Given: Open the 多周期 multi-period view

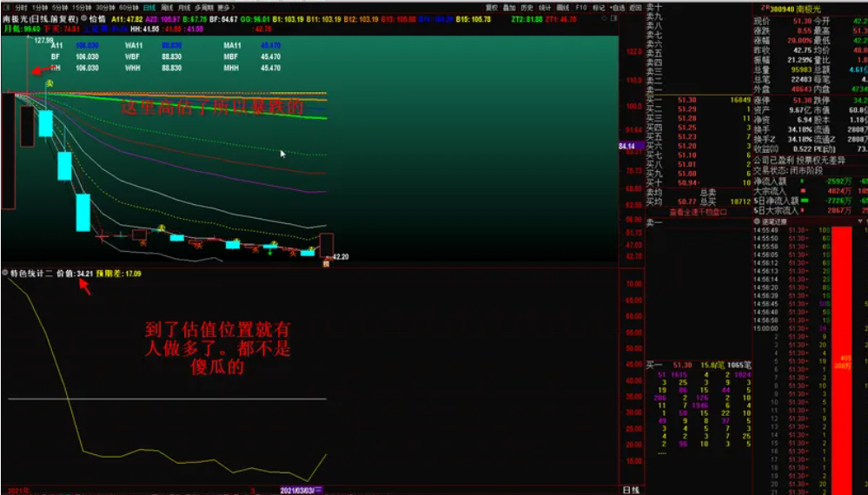Looking at the screenshot, I should coord(204,7).
